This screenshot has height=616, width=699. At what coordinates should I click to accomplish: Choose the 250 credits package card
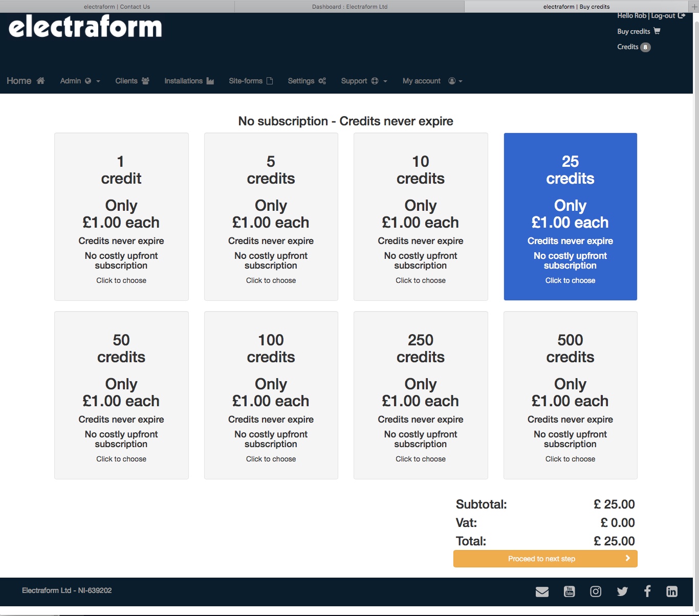[421, 395]
